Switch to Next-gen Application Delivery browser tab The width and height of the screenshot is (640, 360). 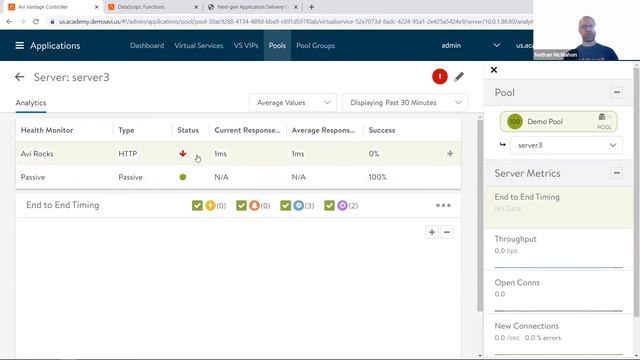pos(253,7)
